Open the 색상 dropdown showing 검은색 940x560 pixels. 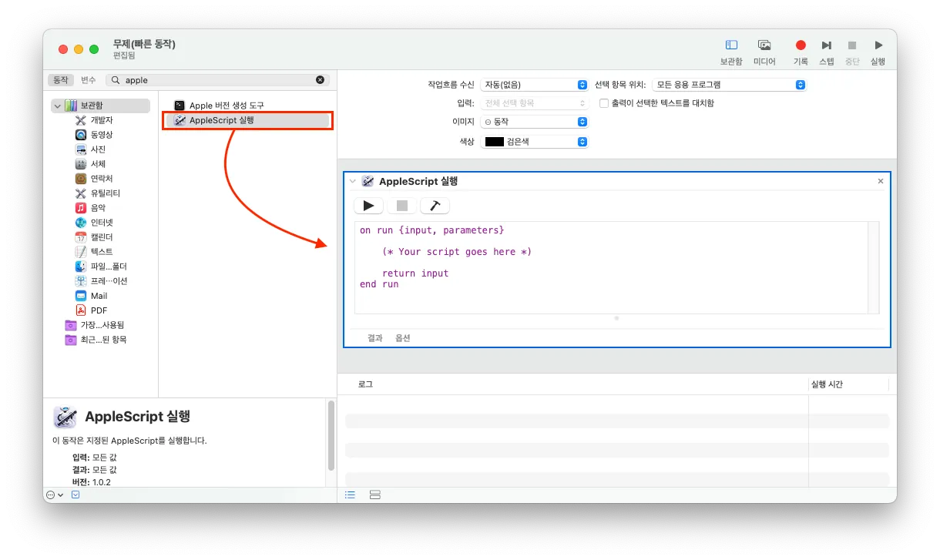click(x=534, y=142)
